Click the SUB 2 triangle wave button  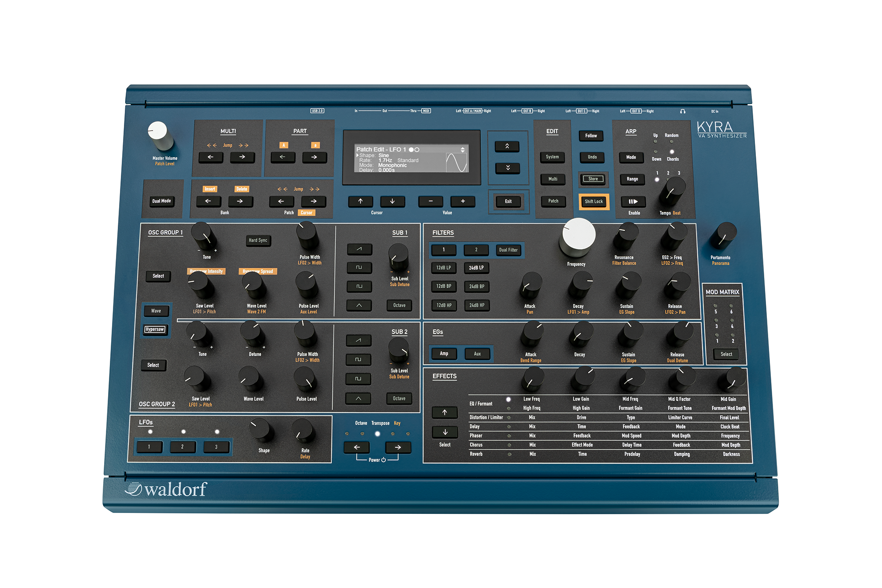pos(358,398)
